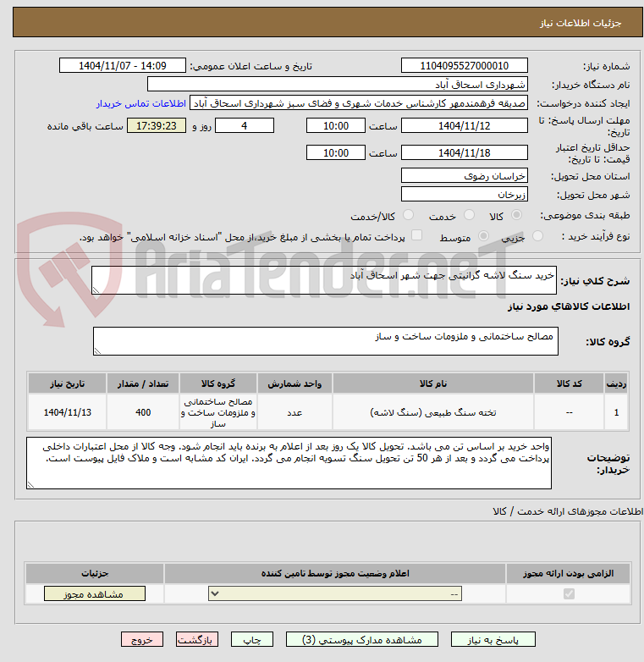Click the جزئیات اطلاعات نیاز header title
The height and width of the screenshot is (662, 644).
[581, 23]
